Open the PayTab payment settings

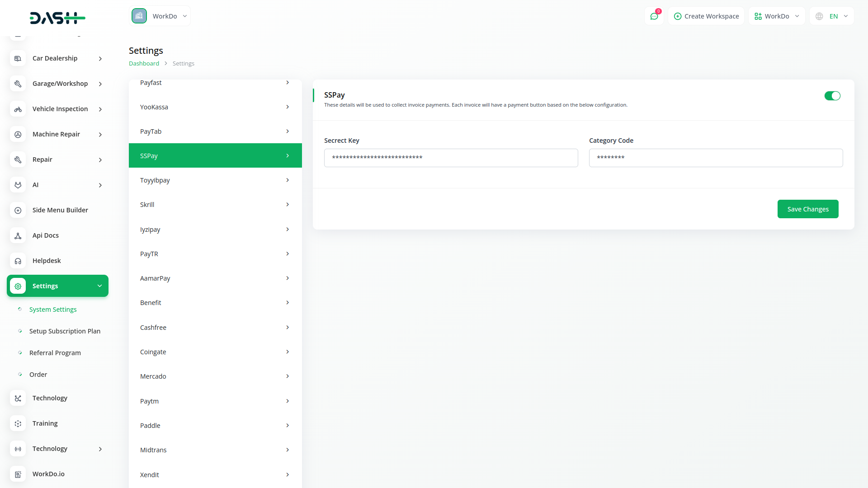coord(215,131)
